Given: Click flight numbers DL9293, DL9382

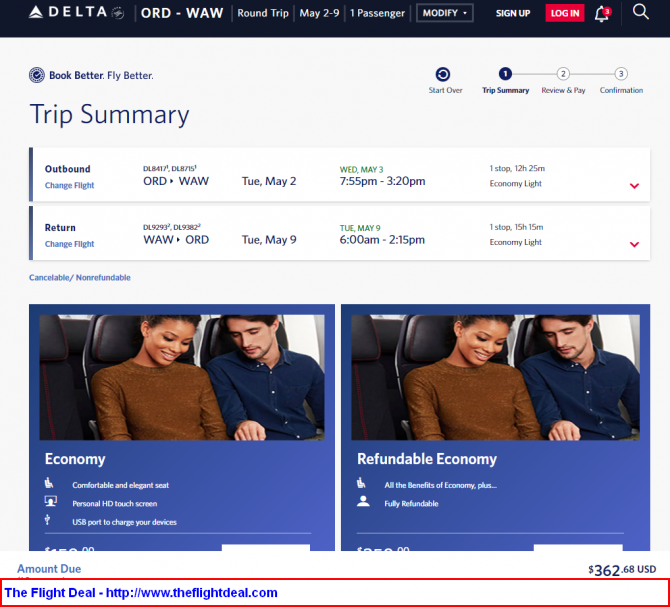Looking at the screenshot, I should (x=172, y=227).
